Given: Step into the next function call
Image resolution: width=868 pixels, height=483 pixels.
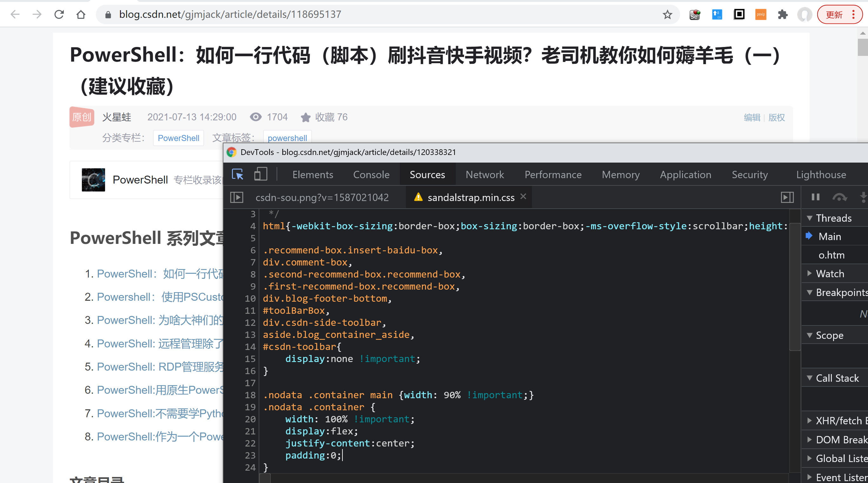Looking at the screenshot, I should [x=863, y=197].
